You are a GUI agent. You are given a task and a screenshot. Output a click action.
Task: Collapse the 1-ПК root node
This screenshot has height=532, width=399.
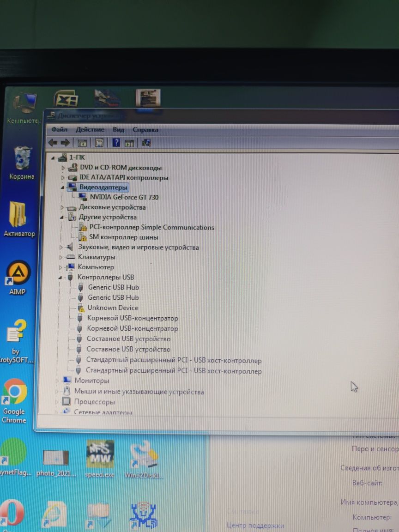[53, 158]
